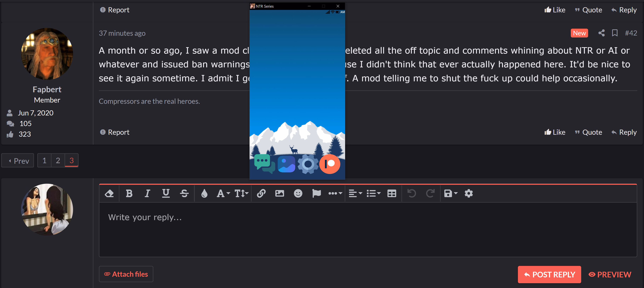Bookmark post #42
This screenshot has width=644, height=288.
(614, 33)
